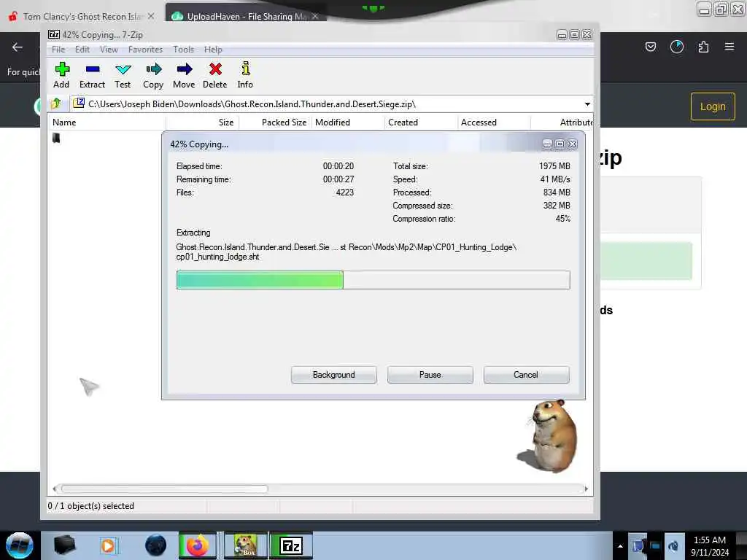Click the up-folder icon beside address bar

pyautogui.click(x=56, y=104)
